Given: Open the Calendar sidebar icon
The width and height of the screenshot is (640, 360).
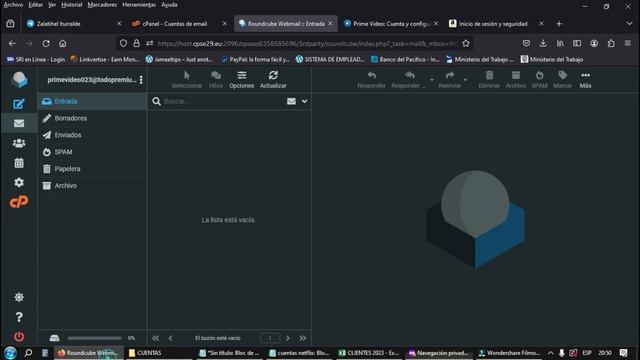Looking at the screenshot, I should point(19,163).
